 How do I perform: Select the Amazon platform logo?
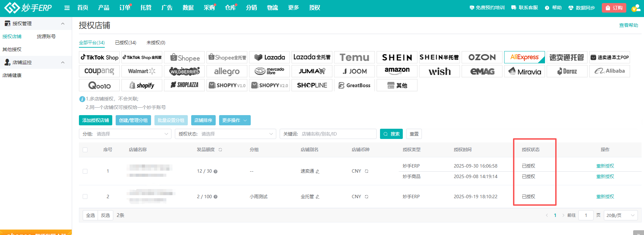pos(397,71)
